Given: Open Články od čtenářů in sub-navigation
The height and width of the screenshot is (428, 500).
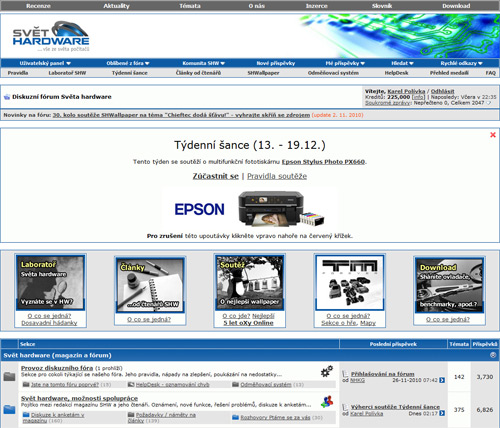Looking at the screenshot, I should click(x=198, y=73).
